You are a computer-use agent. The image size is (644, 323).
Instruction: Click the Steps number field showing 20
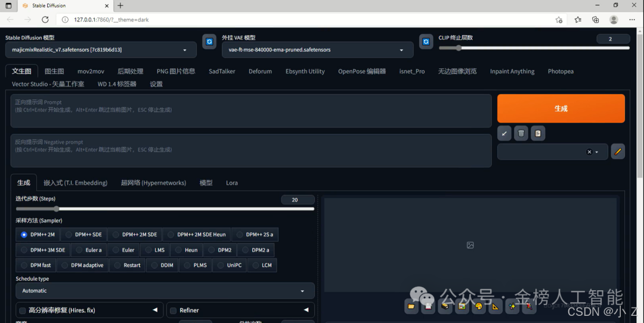[298, 200]
